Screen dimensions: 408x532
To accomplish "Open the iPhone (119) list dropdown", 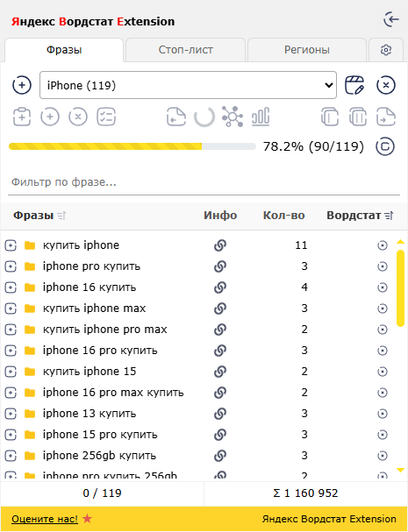I will pos(188,85).
